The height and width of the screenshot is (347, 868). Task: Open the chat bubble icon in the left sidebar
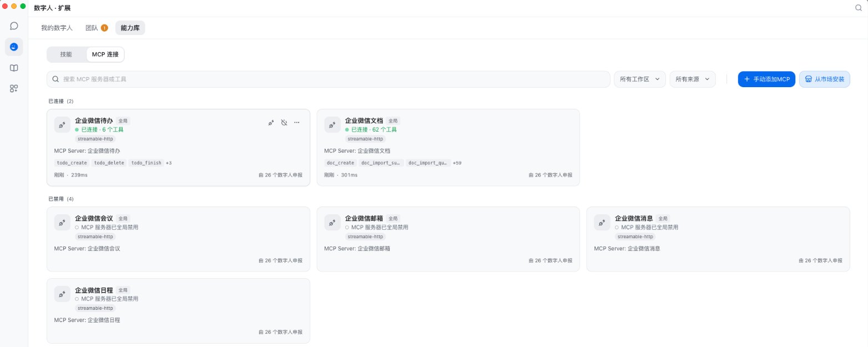[14, 26]
